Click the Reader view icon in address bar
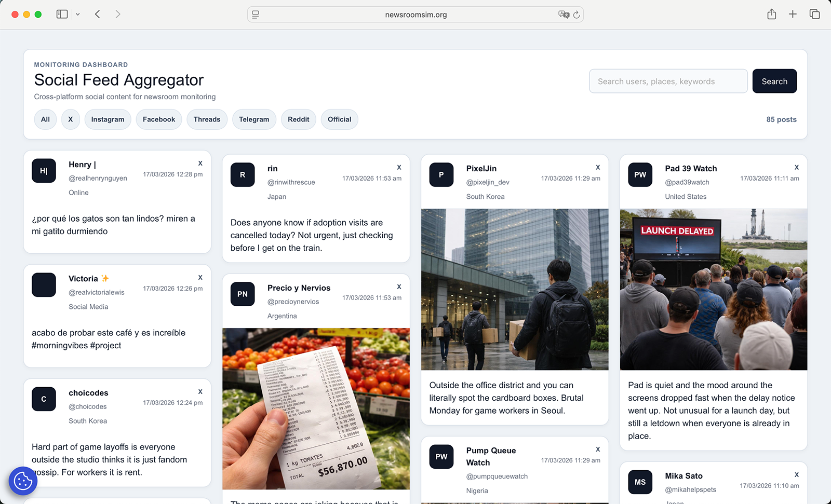Image resolution: width=831 pixels, height=504 pixels. [x=255, y=15]
